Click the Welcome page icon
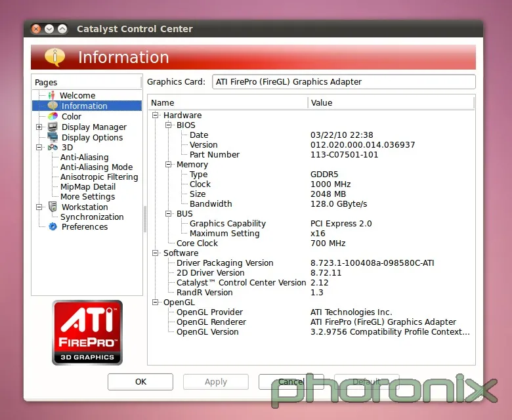Screen dimensions: 512x420 tap(51, 95)
